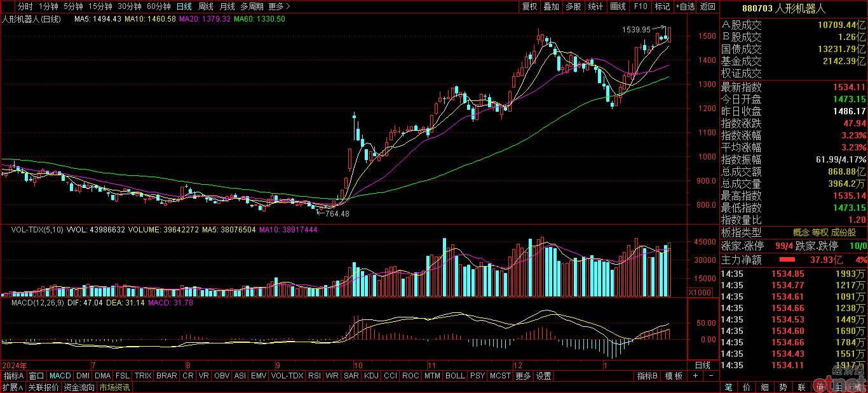Add to watchlist with +自选

[x=685, y=6]
